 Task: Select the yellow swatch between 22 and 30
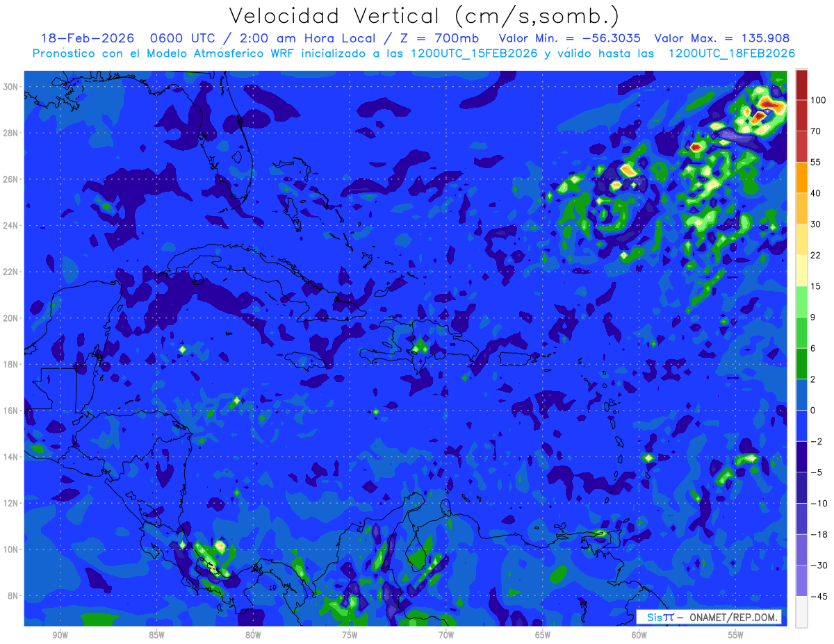[x=801, y=239]
